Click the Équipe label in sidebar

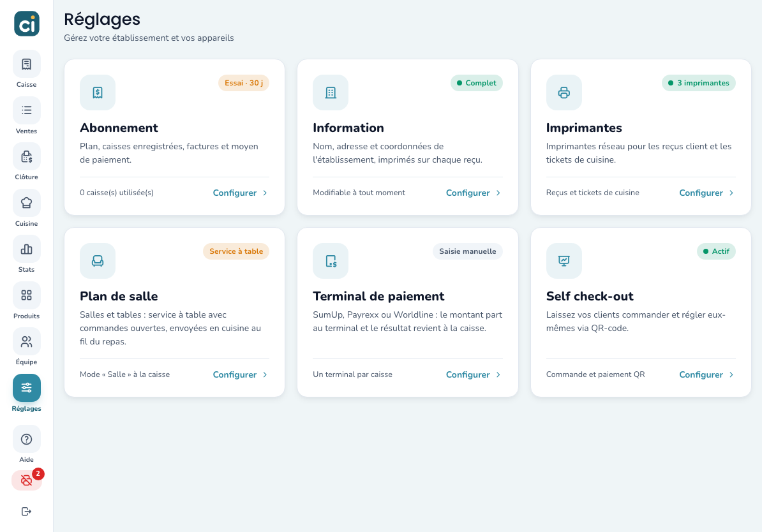click(27, 362)
